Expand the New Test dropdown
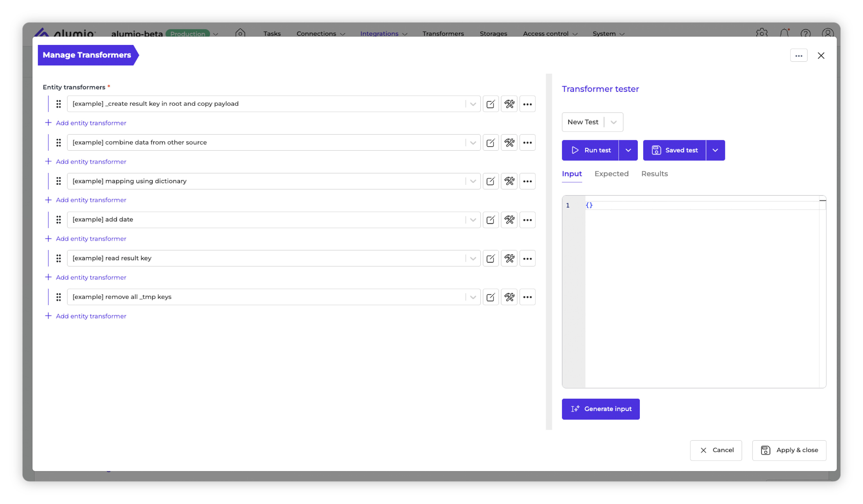Screen dimensions: 863x504 tap(613, 122)
